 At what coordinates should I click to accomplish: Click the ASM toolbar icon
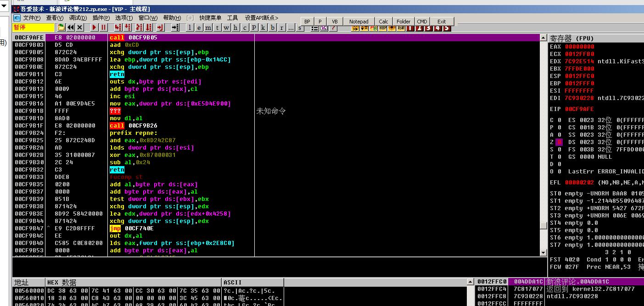401,28
